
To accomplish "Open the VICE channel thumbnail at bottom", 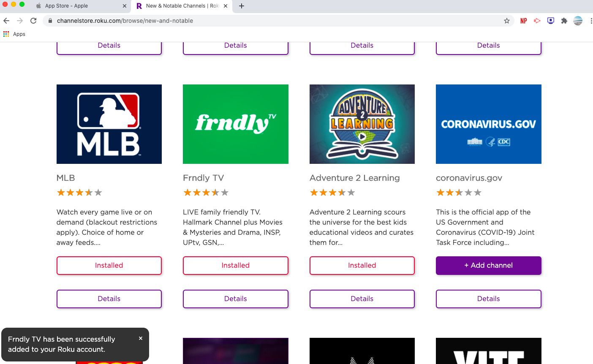I will [489, 351].
